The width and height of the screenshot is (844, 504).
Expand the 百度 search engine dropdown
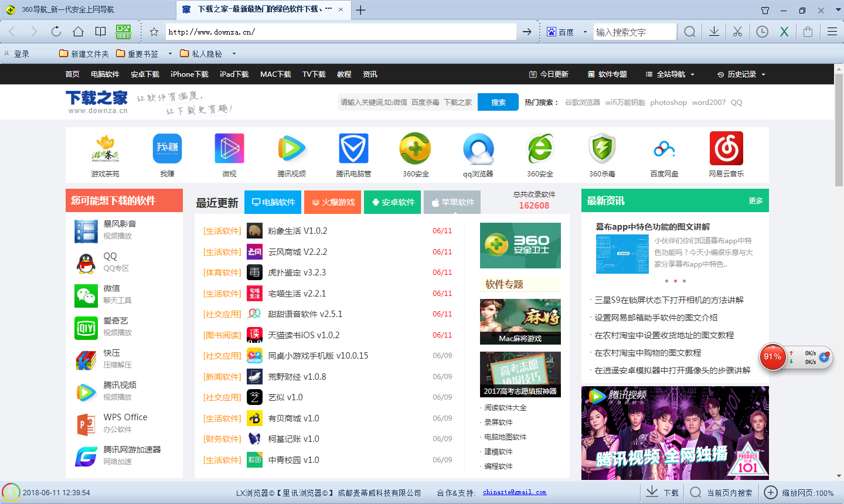coord(585,32)
